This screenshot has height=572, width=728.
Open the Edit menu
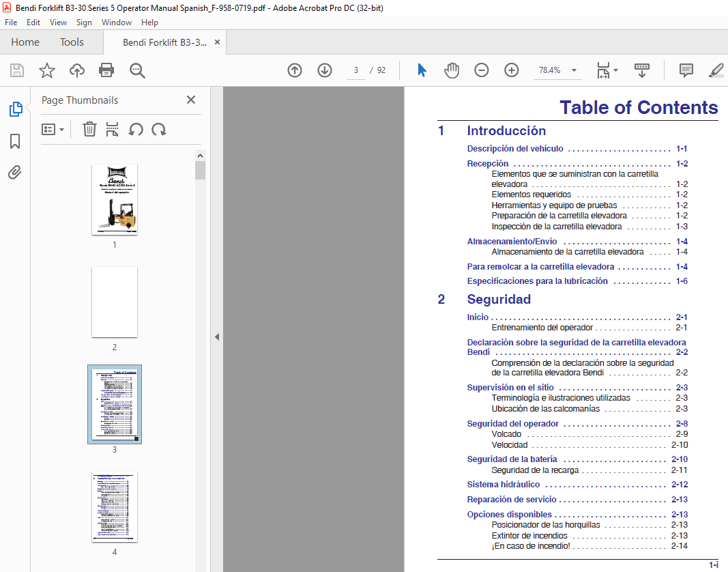click(33, 23)
